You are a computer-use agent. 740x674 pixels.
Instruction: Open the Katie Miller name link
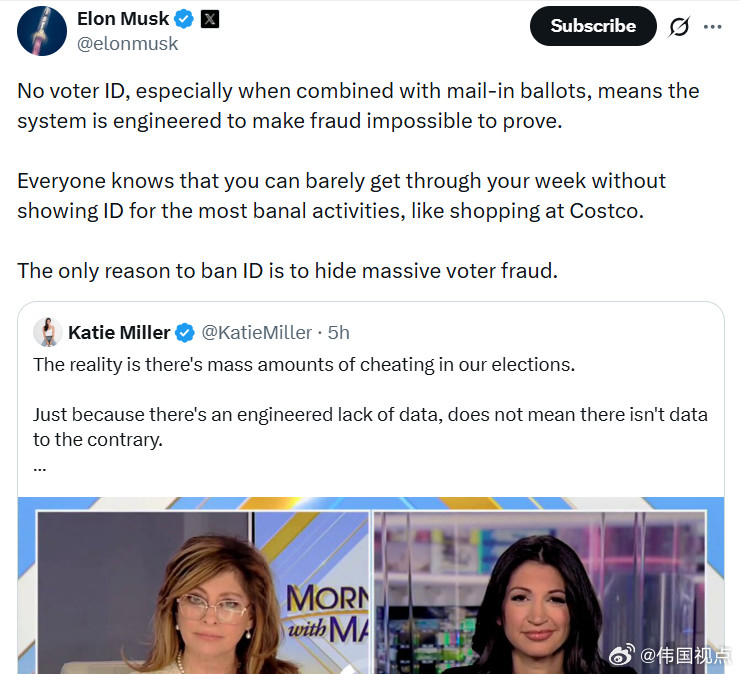(119, 332)
